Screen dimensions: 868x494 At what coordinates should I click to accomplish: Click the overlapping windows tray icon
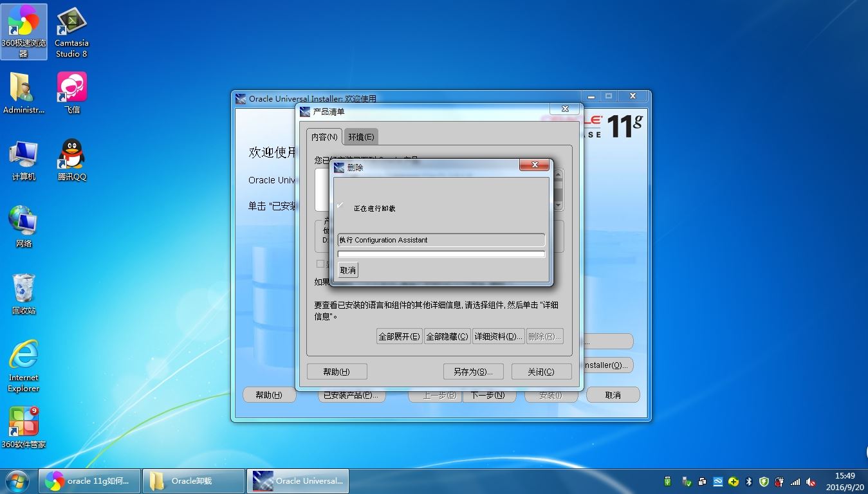(702, 481)
